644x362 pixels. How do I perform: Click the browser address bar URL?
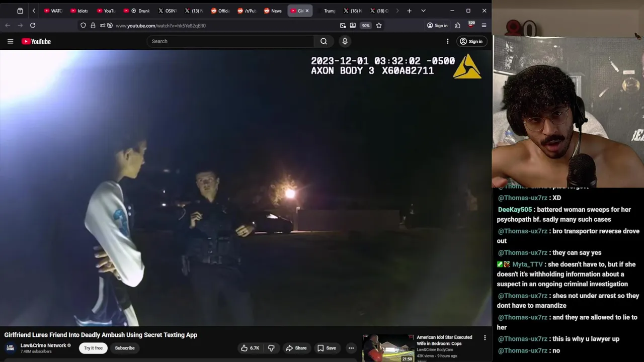(160, 26)
